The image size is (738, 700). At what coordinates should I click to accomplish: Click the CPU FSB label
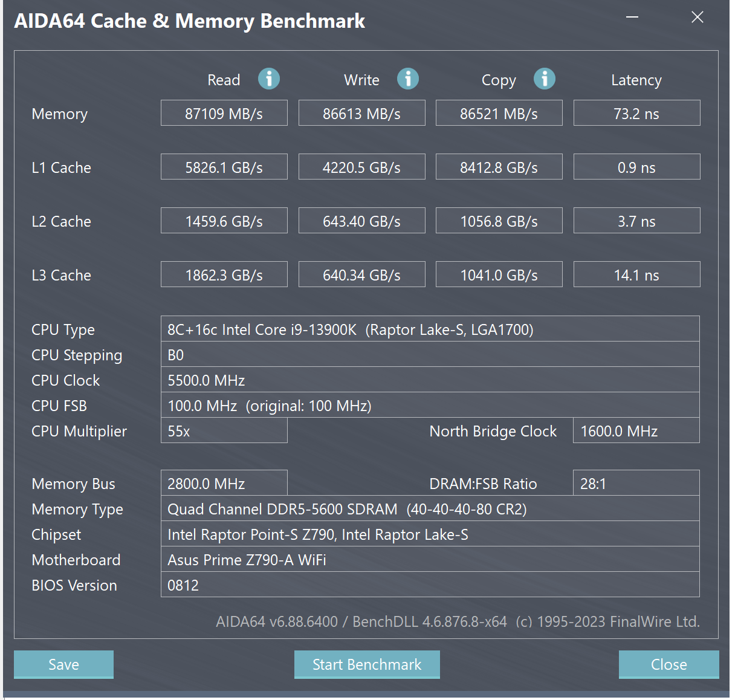coord(59,406)
